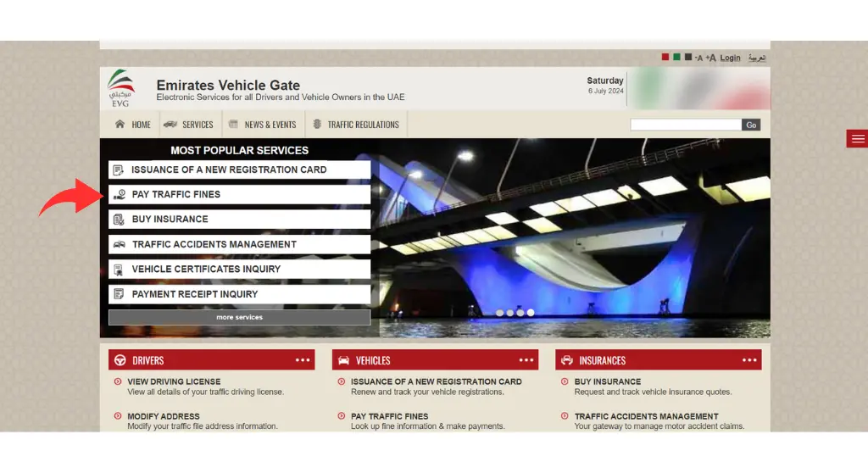Open Buy Insurance link under Insurances
The width and height of the screenshot is (868, 473).
point(608,381)
